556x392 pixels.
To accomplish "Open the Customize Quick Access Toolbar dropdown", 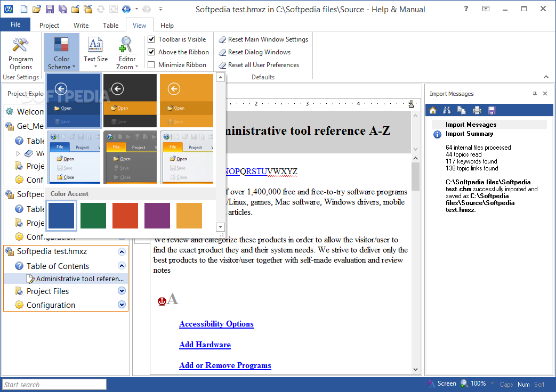I will [160, 9].
